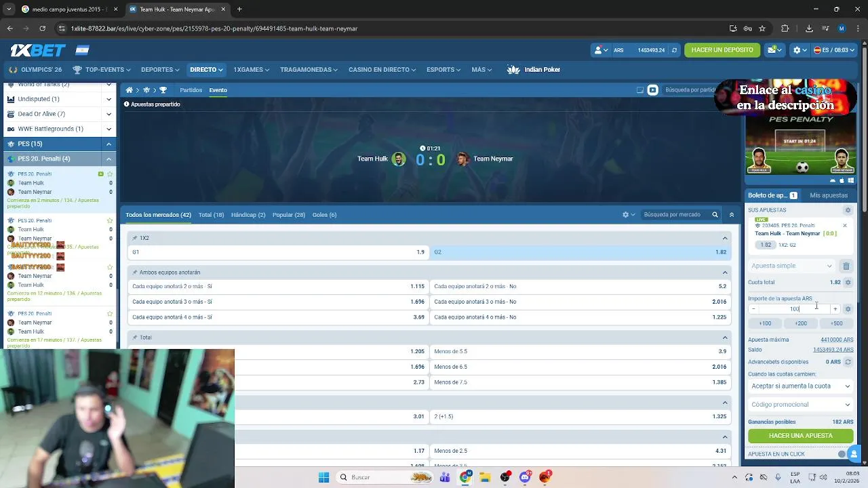Viewport: 868px width, 488px height.
Task: Open the DEPORTES menu
Action: pyautogui.click(x=160, y=70)
